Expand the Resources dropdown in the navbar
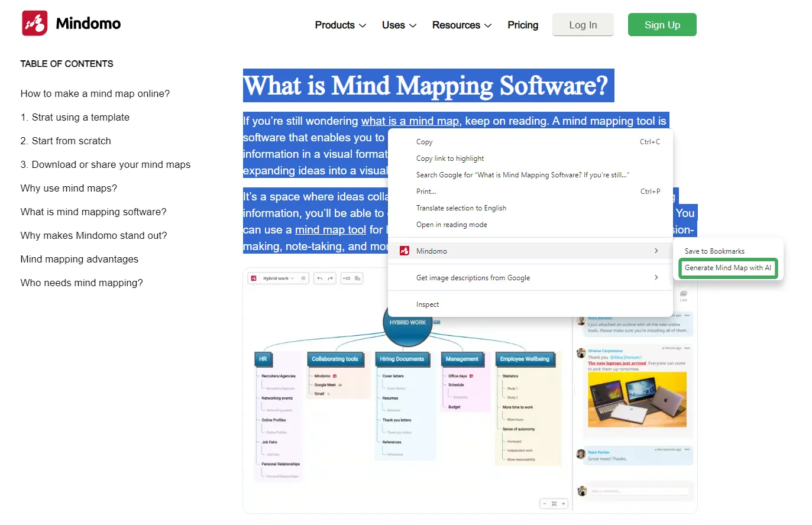The width and height of the screenshot is (812, 525). click(461, 25)
